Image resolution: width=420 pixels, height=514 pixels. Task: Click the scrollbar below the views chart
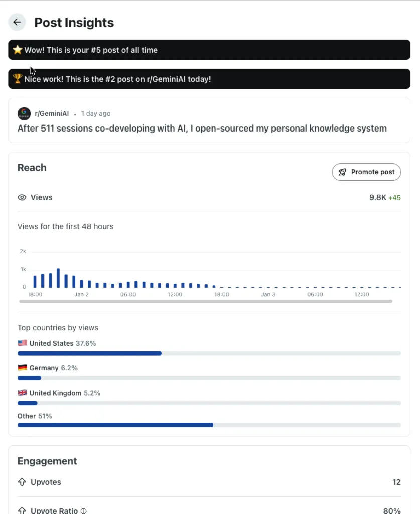pyautogui.click(x=205, y=301)
